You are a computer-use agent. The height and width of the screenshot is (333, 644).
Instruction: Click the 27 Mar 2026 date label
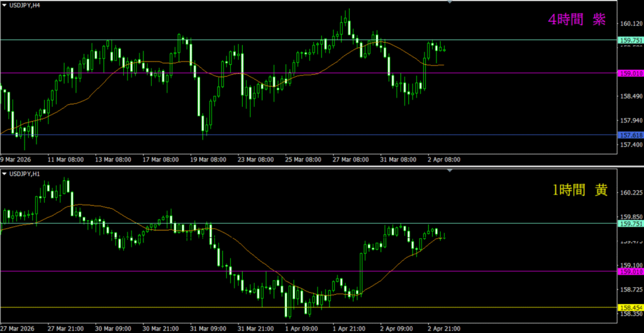tap(18, 328)
